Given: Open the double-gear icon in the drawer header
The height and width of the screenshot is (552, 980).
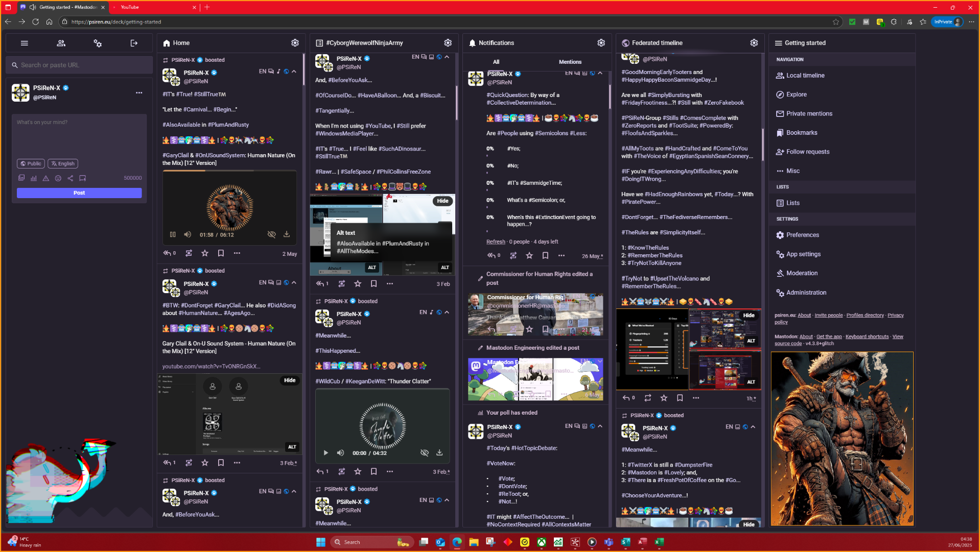Looking at the screenshot, I should tap(98, 43).
